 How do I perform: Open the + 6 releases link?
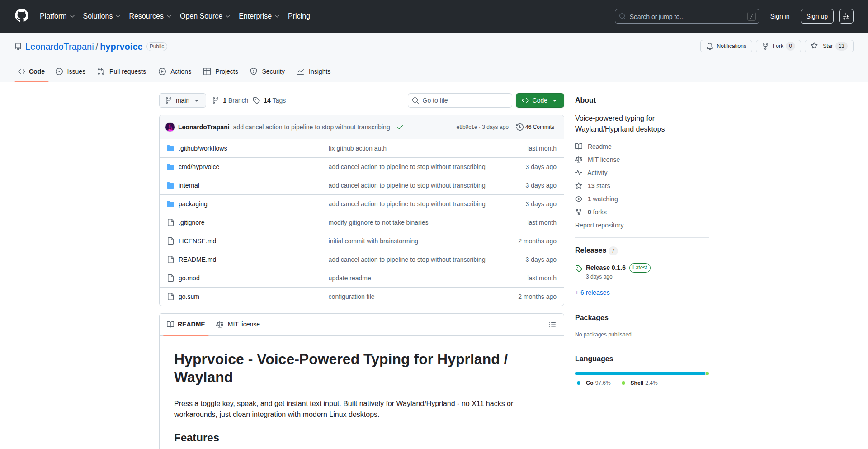pyautogui.click(x=592, y=293)
